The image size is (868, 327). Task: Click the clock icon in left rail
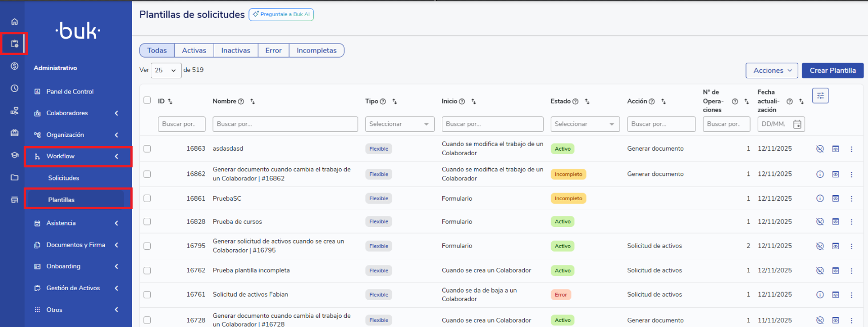point(14,88)
